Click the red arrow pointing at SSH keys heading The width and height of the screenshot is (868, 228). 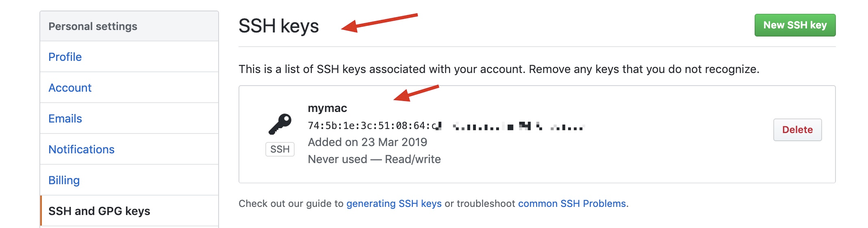pyautogui.click(x=379, y=22)
